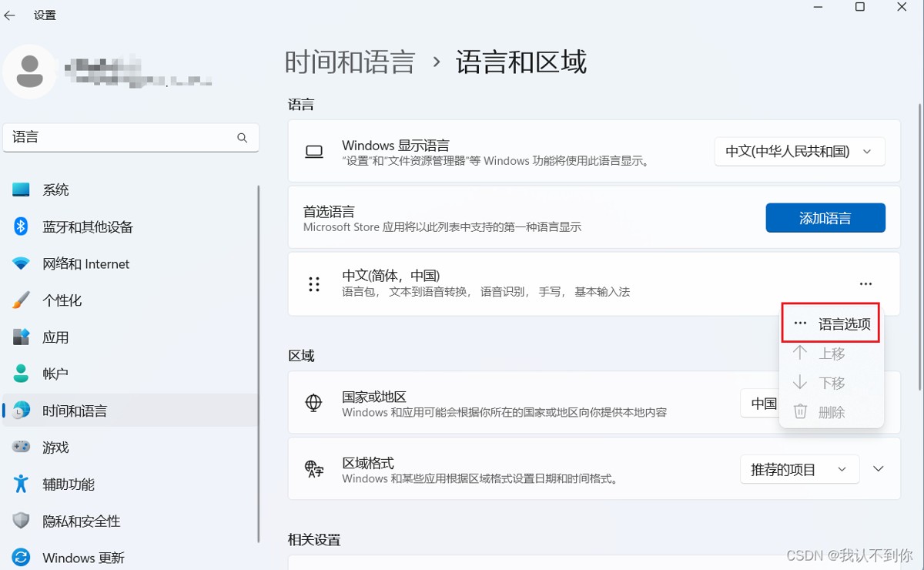Click the settings search input field
The width and height of the screenshot is (924, 570).
[x=131, y=138]
